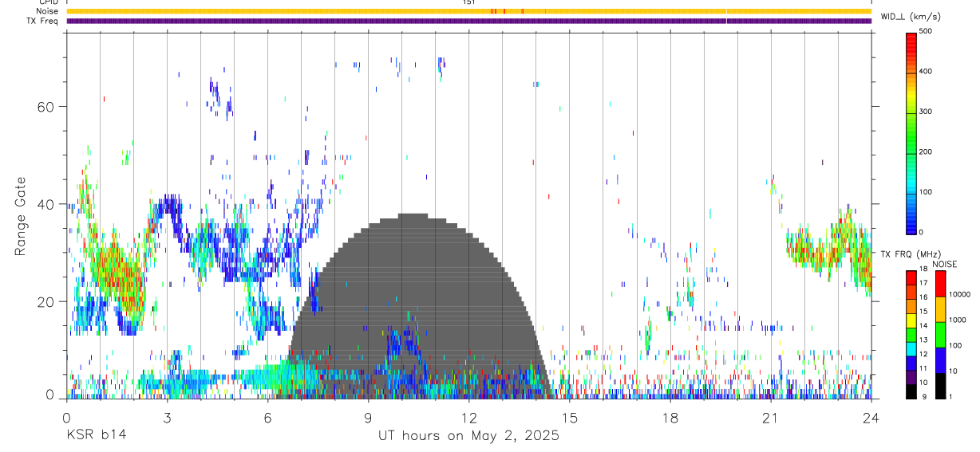Click the "1000" noise legend value

click(958, 319)
